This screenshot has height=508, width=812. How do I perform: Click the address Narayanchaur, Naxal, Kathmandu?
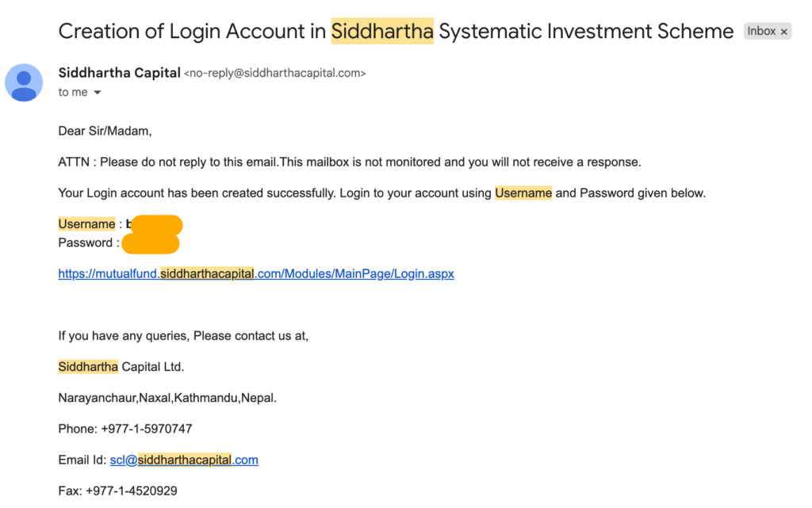[x=167, y=398]
